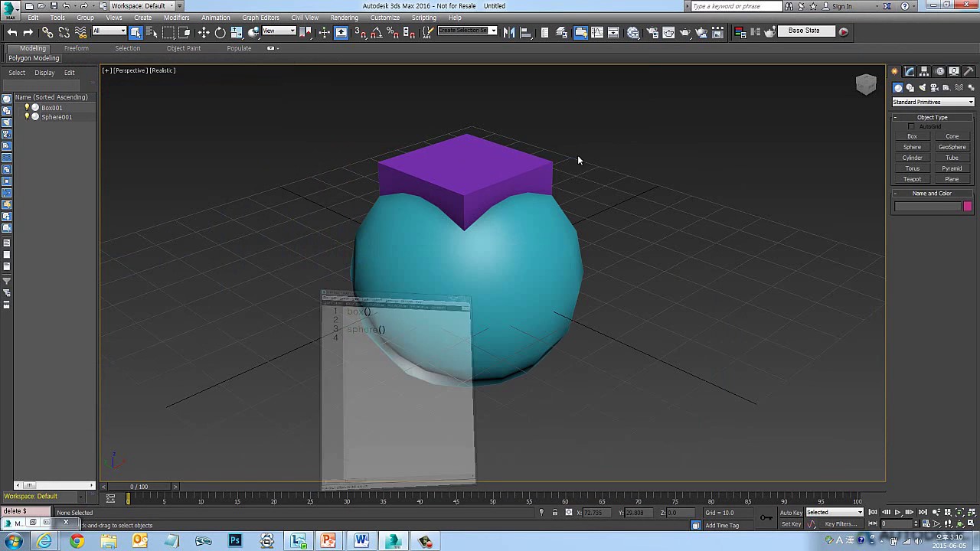Activate the Select and Link tool

click(47, 32)
